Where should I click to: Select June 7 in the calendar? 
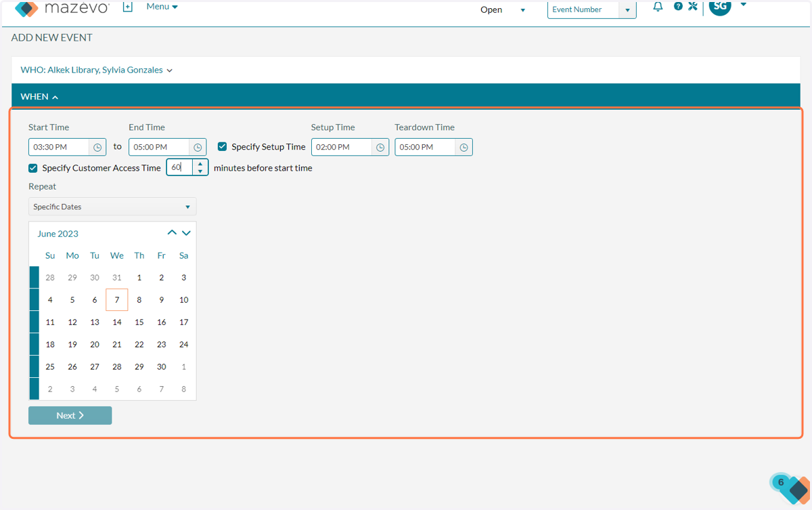[117, 300]
